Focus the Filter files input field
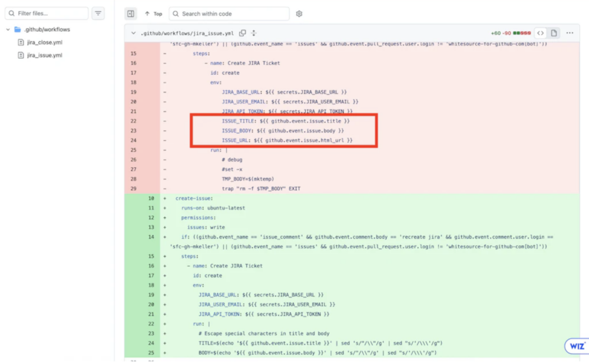The height and width of the screenshot is (364, 589). [x=47, y=14]
